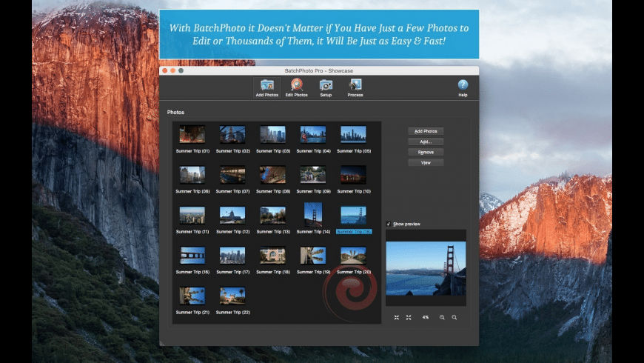Click the inward-arrows fit icon below the preview
This screenshot has width=644, height=363.
pyautogui.click(x=397, y=317)
